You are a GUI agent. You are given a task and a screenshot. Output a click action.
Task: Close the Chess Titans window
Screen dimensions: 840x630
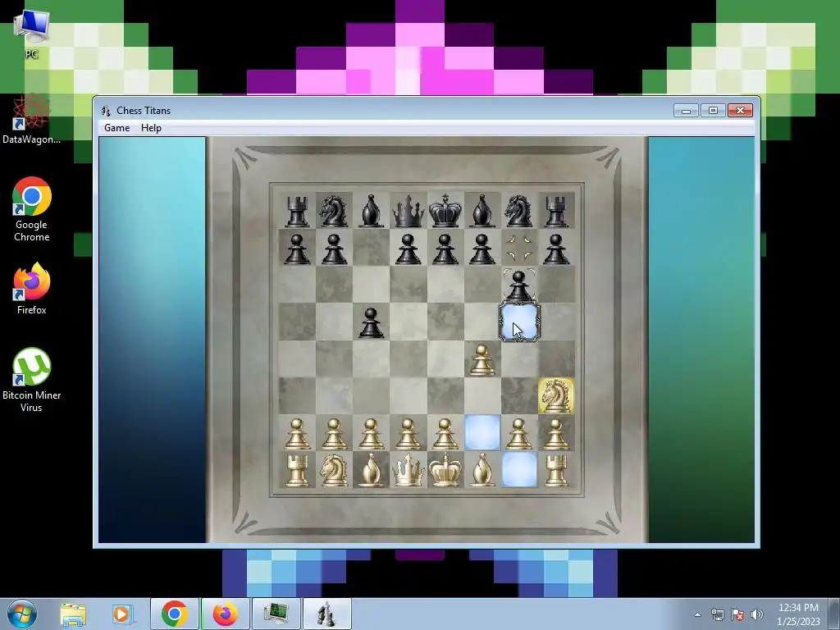tap(741, 111)
